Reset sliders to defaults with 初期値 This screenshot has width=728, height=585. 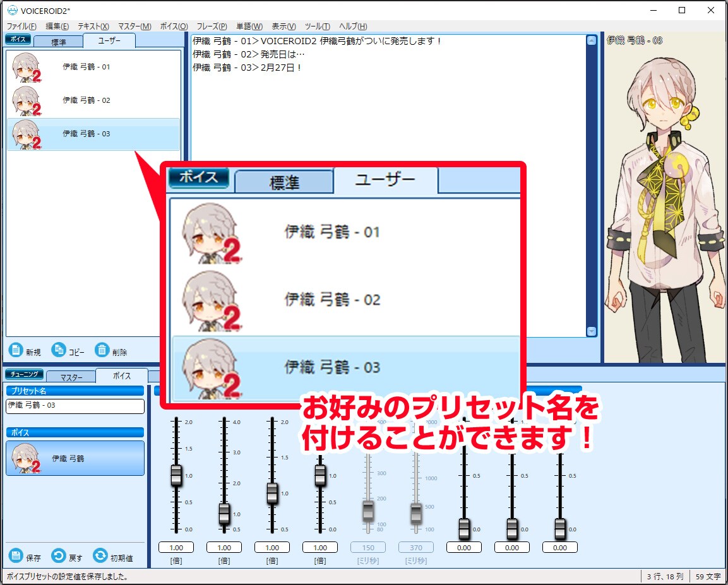tap(113, 556)
